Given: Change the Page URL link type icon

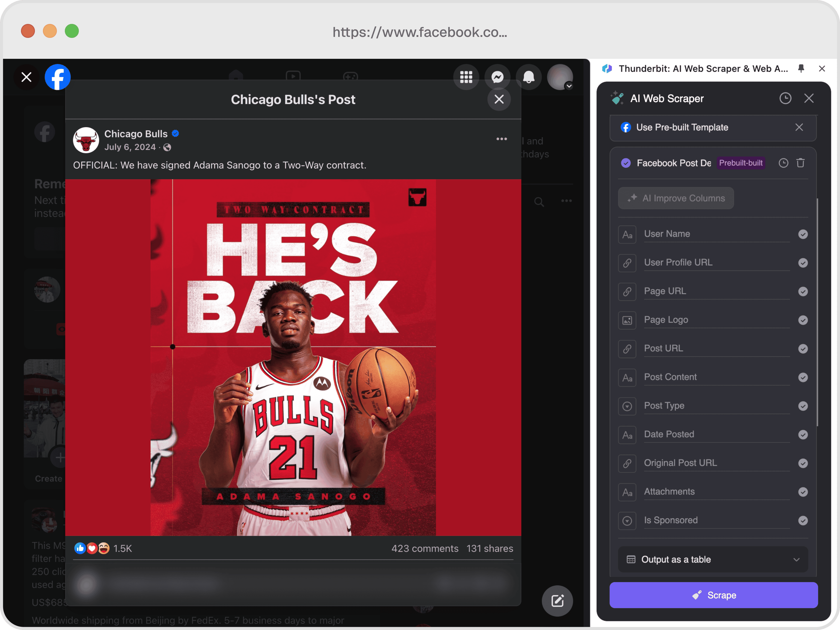Looking at the screenshot, I should click(627, 292).
